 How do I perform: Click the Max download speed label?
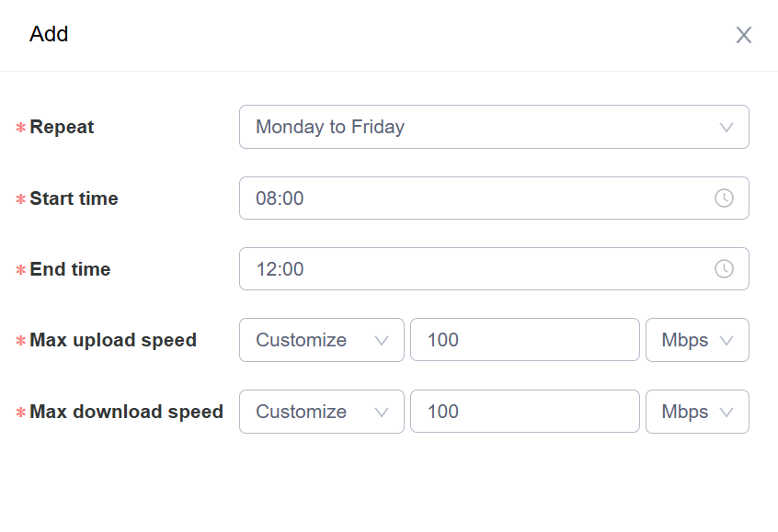(126, 412)
